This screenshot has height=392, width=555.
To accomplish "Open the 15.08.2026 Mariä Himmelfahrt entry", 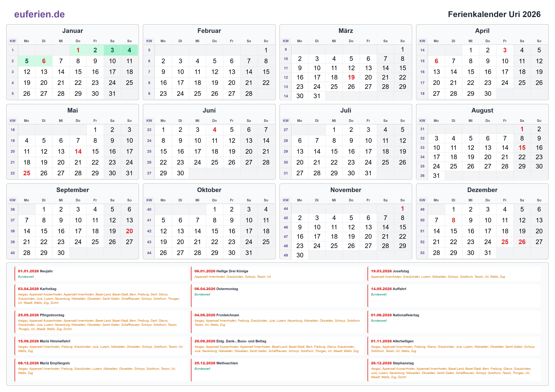I will (101, 346).
